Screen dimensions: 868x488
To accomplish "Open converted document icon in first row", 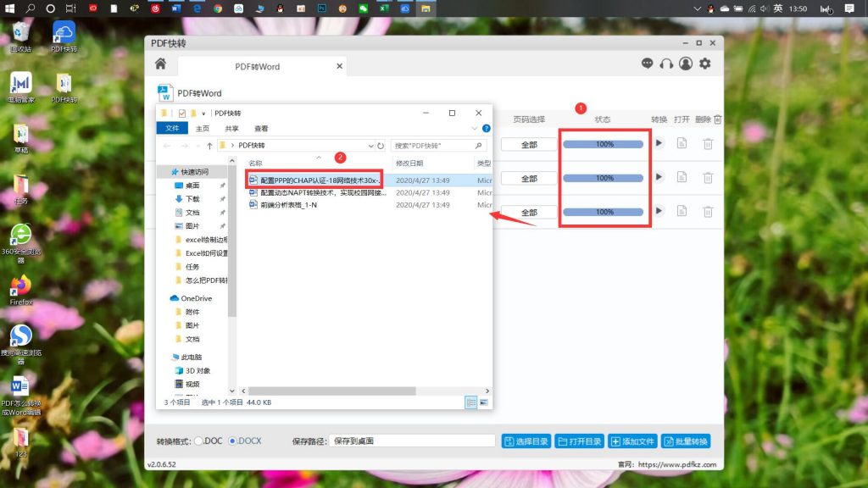I will 682,143.
